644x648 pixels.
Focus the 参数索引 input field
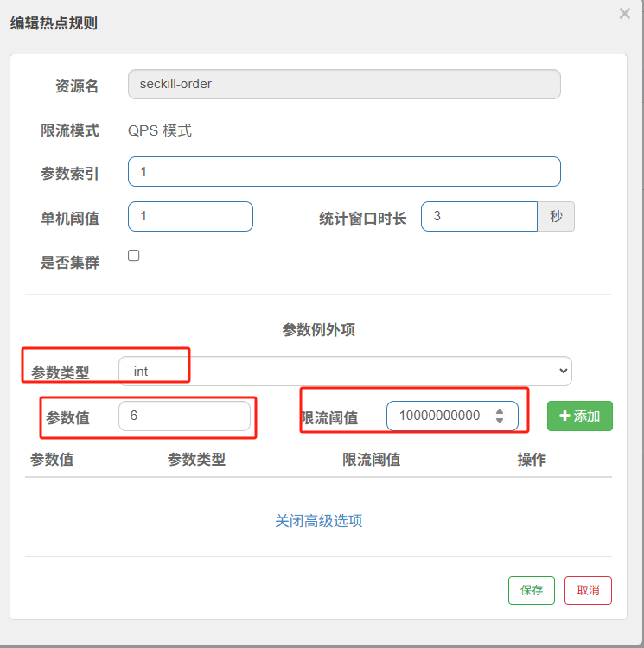coord(344,172)
